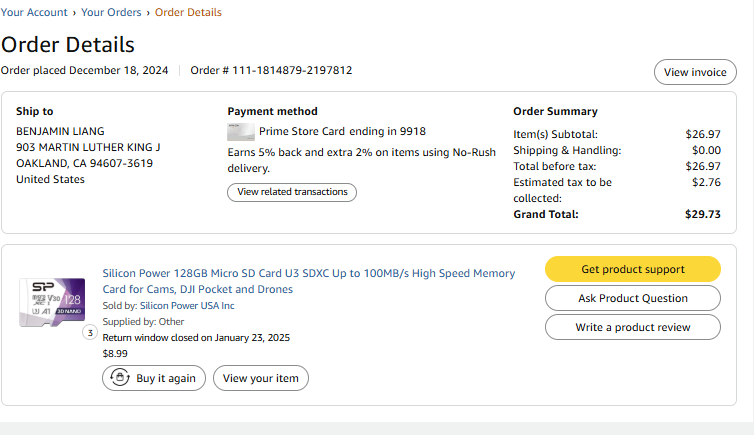Viewport: 754px width, 435px height.
Task: Click the circular arrow Buy it again icon
Action: (x=120, y=378)
